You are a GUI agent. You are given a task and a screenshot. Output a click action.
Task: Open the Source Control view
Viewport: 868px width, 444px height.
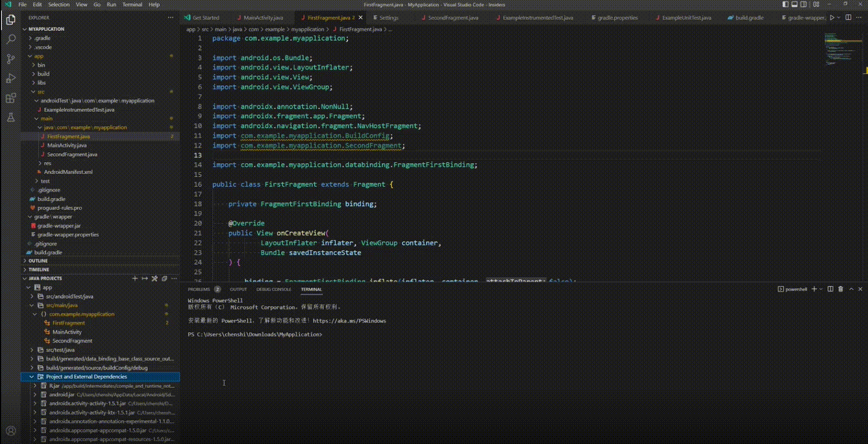(10, 59)
